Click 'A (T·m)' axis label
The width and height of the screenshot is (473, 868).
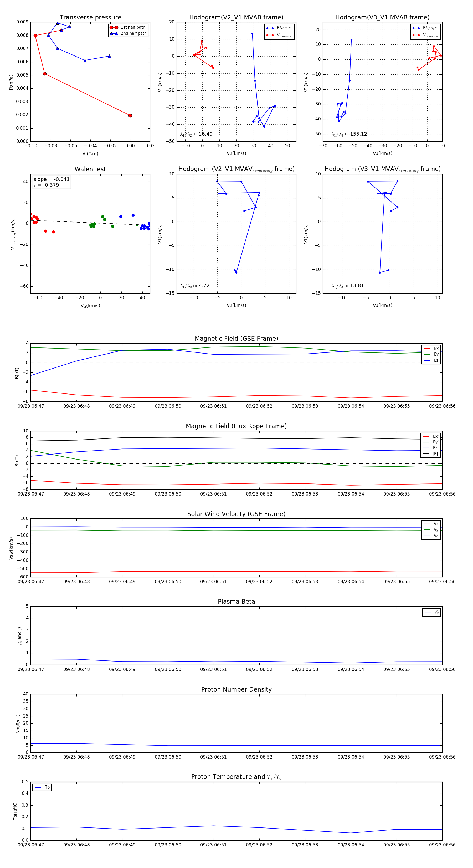pyautogui.click(x=90, y=154)
